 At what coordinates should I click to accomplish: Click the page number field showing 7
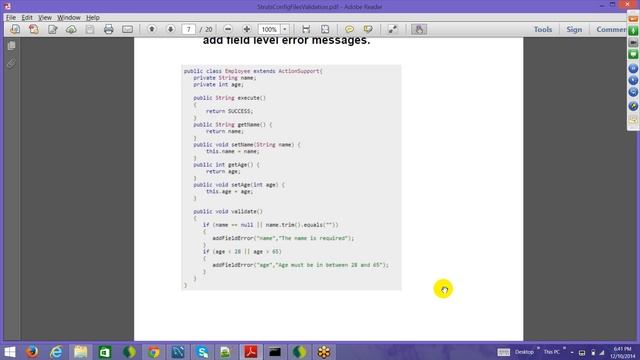[x=189, y=29]
